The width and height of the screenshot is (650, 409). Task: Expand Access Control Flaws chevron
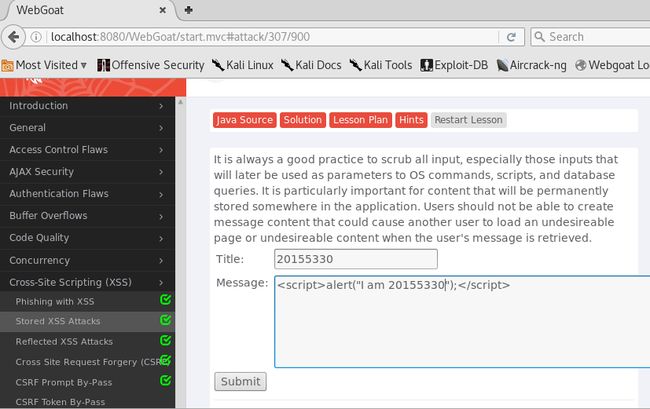pos(161,150)
